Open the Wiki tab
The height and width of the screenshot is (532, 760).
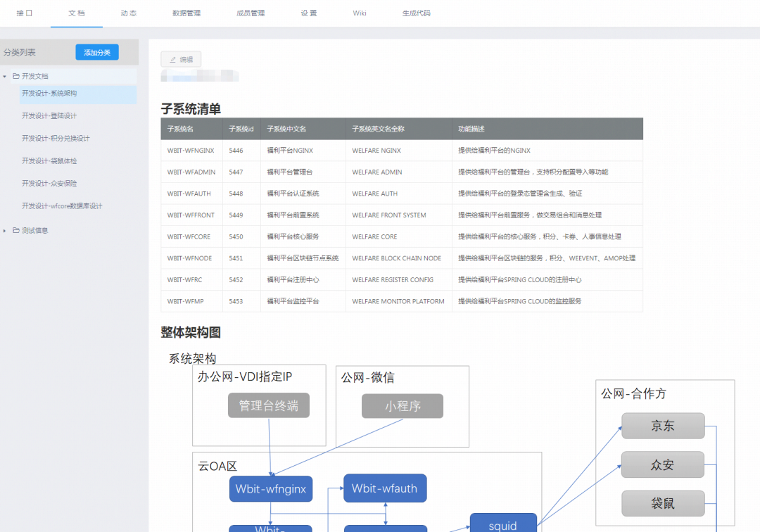[x=359, y=13]
